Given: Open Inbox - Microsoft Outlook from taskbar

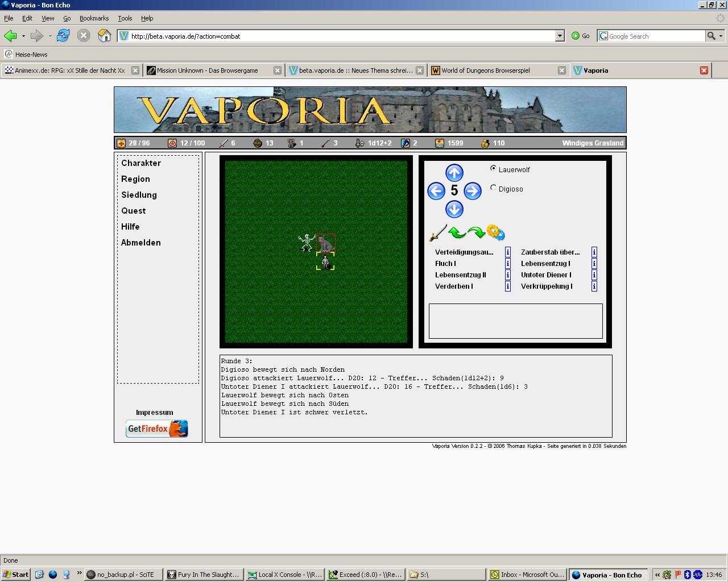Looking at the screenshot, I should pos(527,575).
